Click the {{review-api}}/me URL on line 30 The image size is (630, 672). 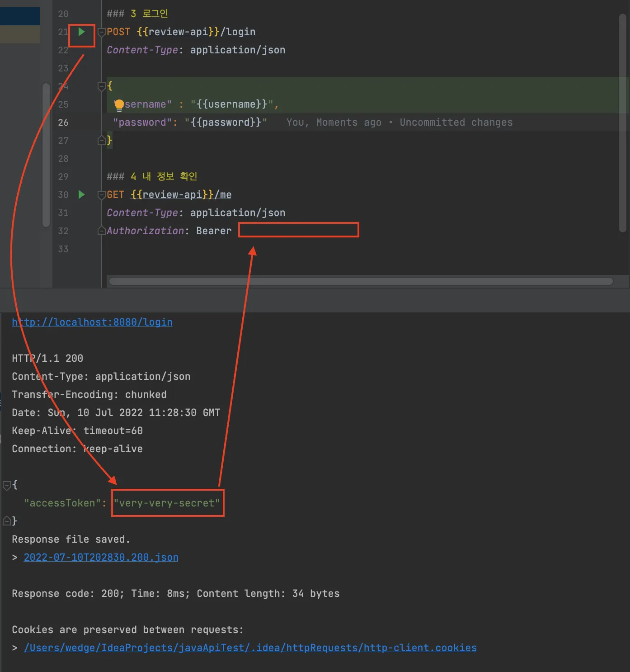[x=181, y=194]
